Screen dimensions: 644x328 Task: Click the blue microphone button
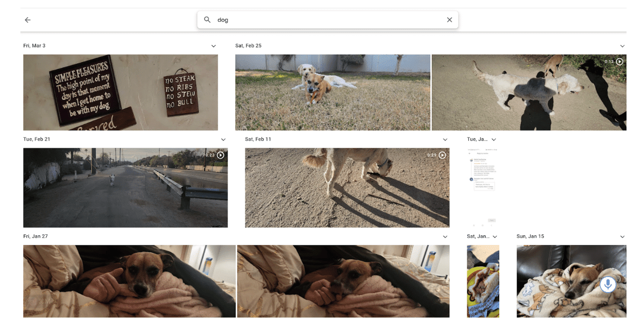click(608, 284)
